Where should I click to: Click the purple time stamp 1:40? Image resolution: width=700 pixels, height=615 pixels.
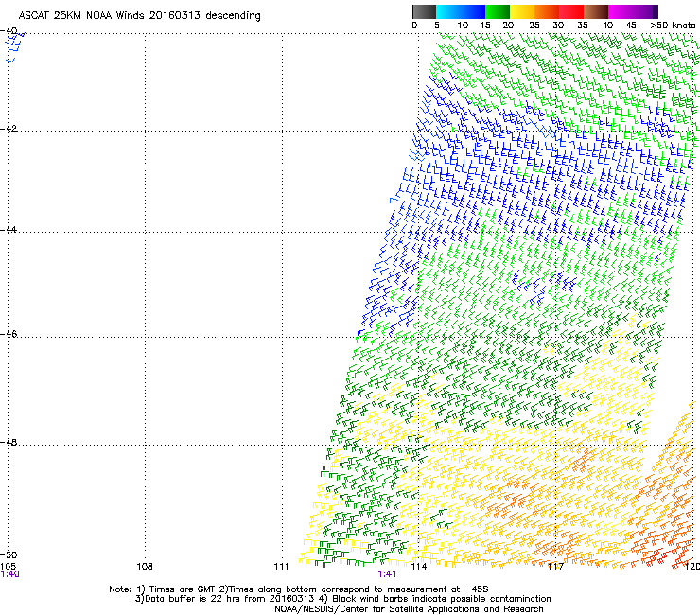pos(9,574)
